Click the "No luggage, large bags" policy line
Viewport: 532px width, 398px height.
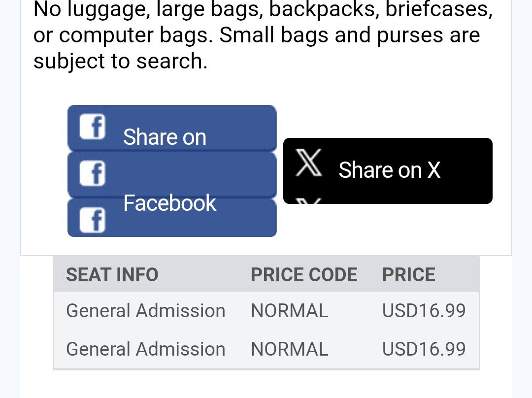coord(263,10)
